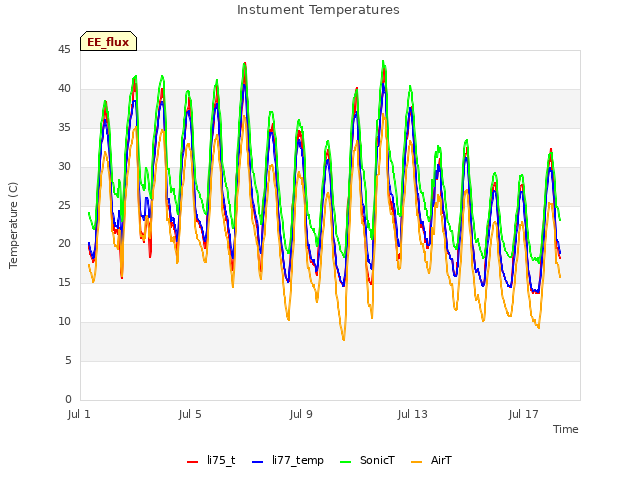Toggle the li77_temp legend entry

coord(288,460)
